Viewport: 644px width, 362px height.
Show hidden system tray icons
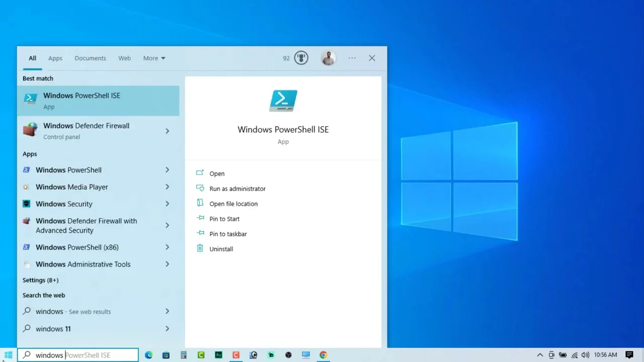tap(540, 355)
